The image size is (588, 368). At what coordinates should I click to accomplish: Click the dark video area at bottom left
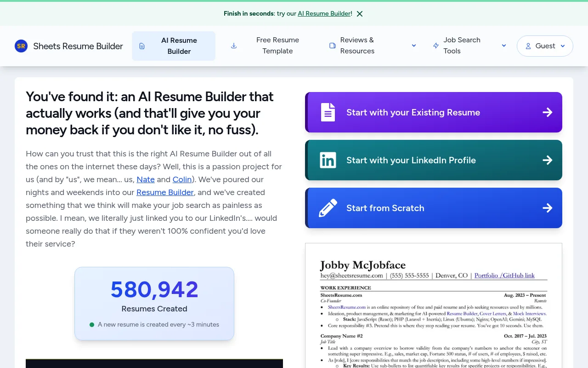coord(154,363)
